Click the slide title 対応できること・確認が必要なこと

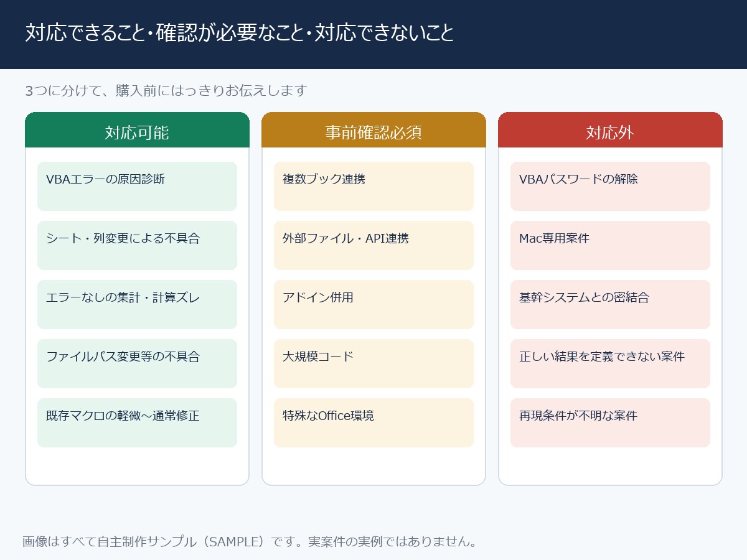240,33
